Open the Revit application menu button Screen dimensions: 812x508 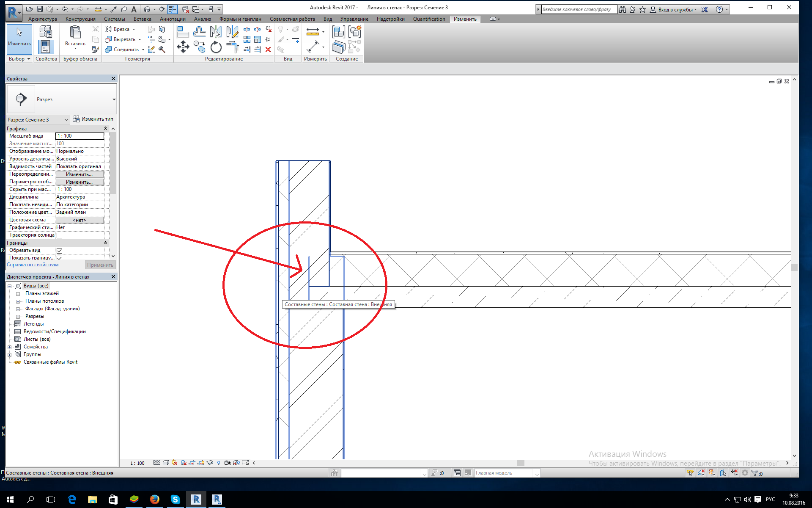pos(13,12)
